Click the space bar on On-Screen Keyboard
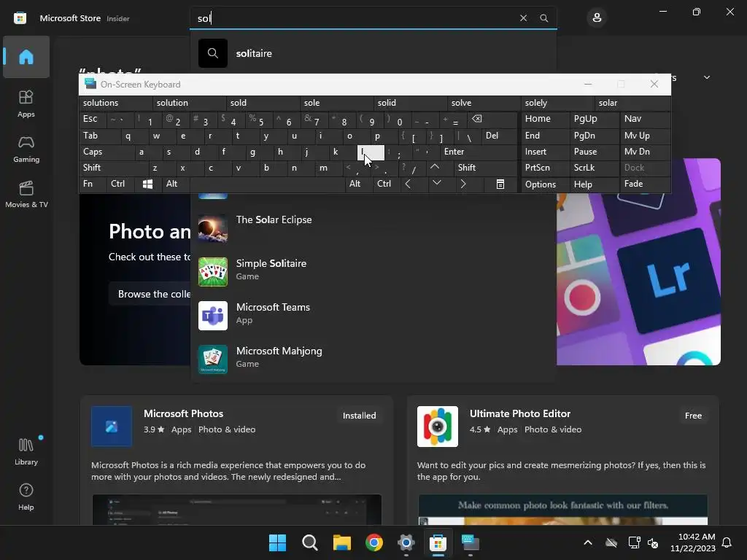 (267, 184)
